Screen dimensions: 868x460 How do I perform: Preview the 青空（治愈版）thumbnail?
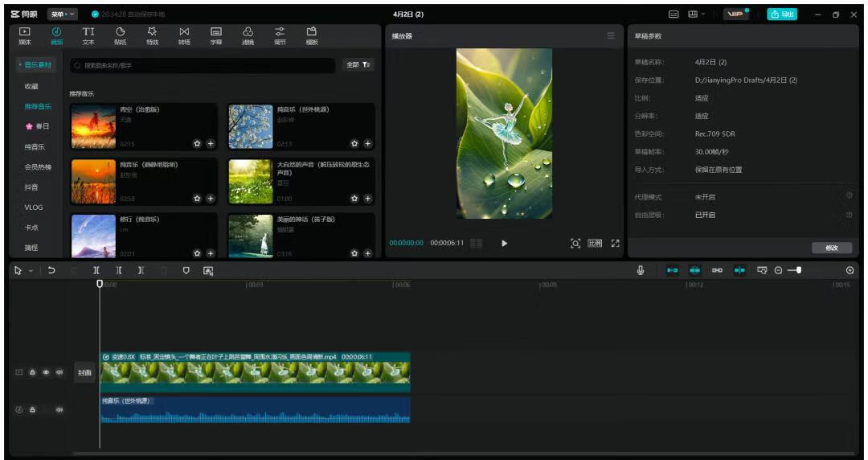pyautogui.click(x=93, y=126)
